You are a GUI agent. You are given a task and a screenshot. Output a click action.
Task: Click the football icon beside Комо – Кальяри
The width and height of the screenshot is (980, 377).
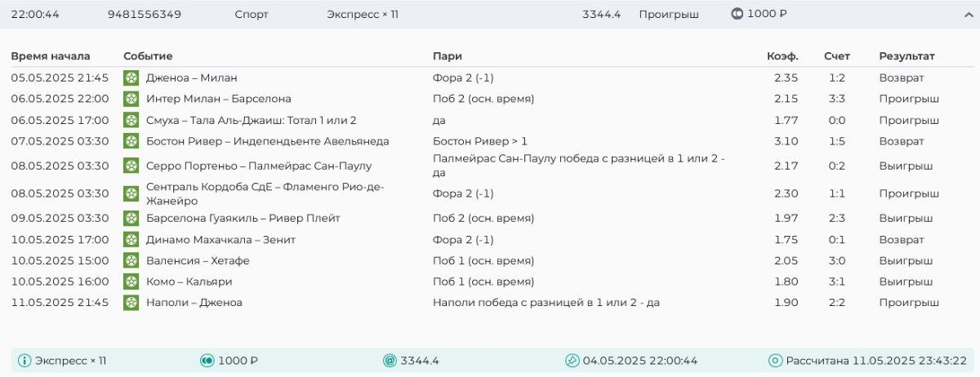tap(131, 282)
